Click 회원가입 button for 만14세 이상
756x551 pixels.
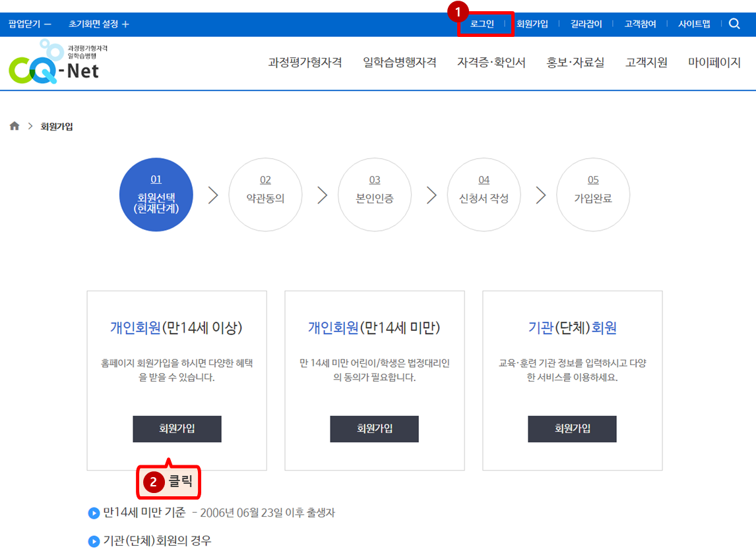(x=177, y=428)
